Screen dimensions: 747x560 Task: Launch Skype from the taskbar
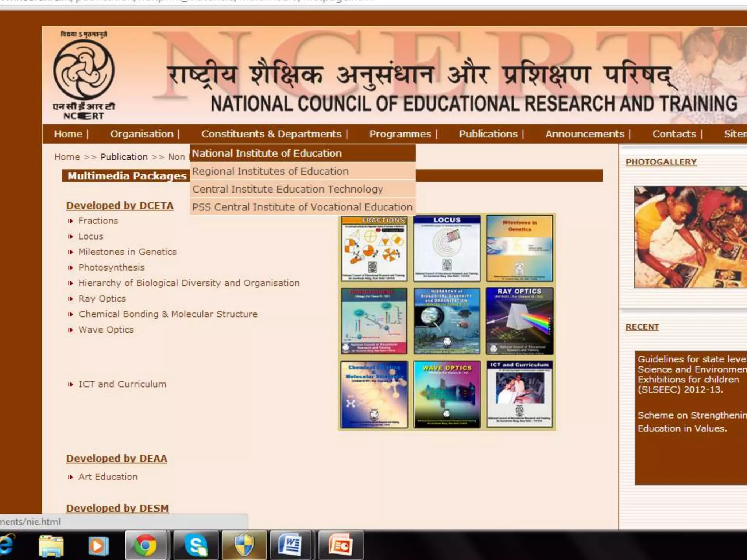pyautogui.click(x=196, y=545)
